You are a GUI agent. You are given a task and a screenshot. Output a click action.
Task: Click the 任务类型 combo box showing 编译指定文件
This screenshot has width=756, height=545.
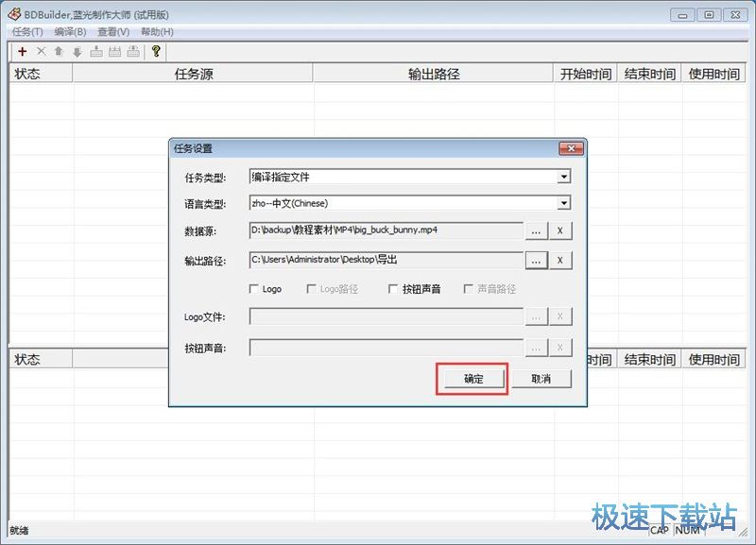(x=410, y=177)
